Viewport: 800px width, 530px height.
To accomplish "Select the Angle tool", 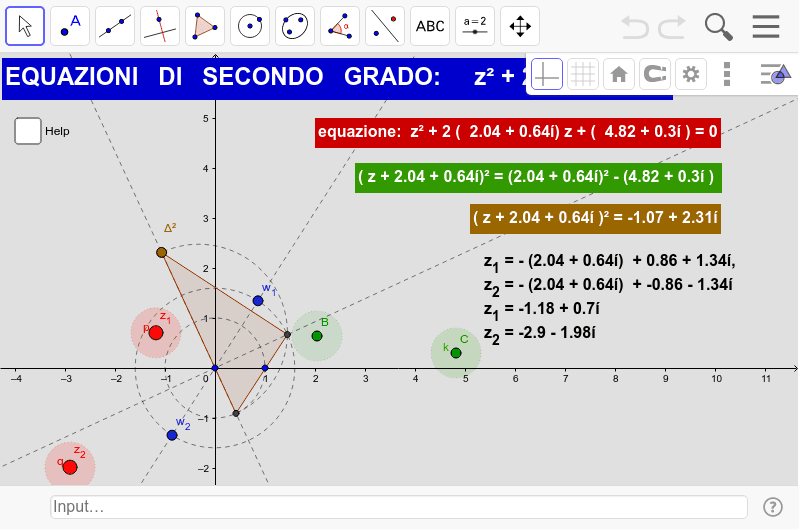I will [x=340, y=26].
